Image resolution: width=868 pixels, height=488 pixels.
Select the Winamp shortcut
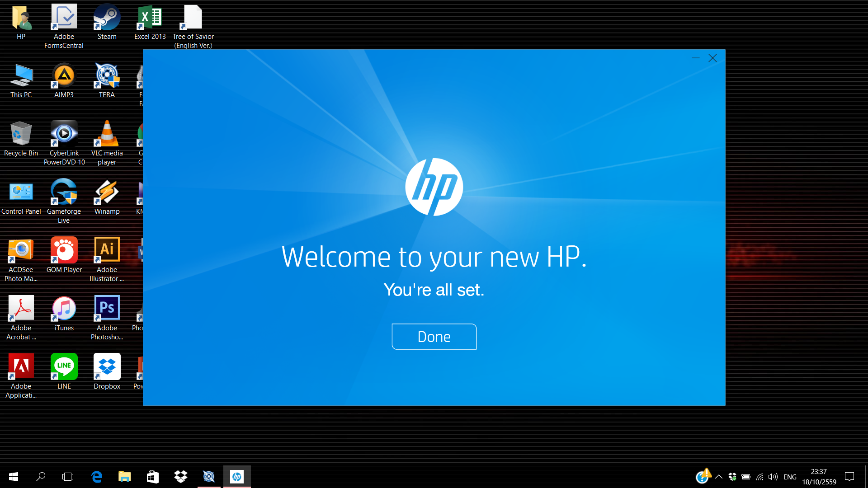107,192
